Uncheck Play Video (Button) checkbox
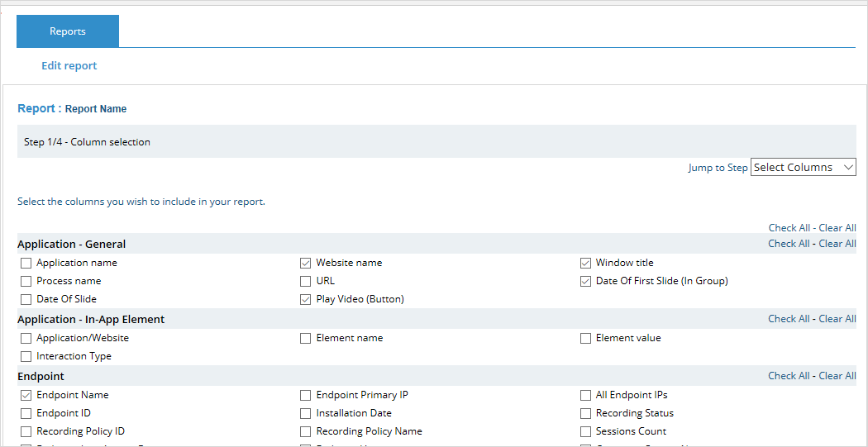This screenshot has height=447, width=868. click(306, 299)
